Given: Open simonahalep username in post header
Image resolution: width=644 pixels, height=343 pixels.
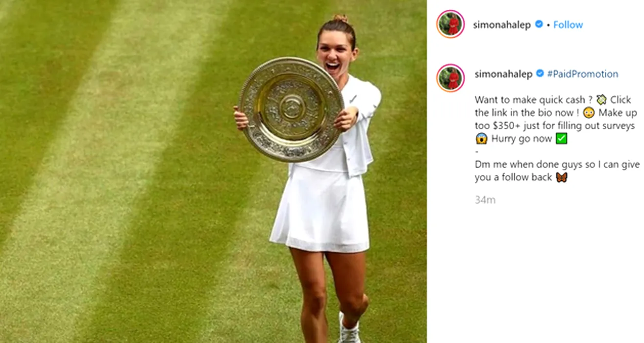Looking at the screenshot, I should [502, 25].
